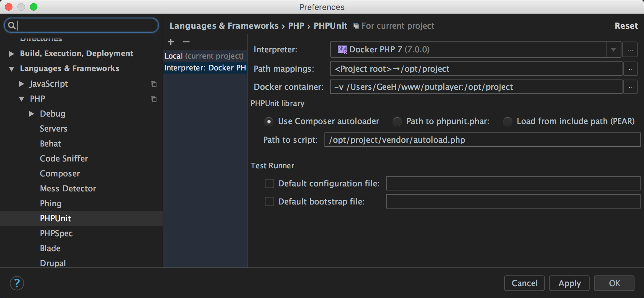The height and width of the screenshot is (298, 644).
Task: Open Languages & Frameworks from the breadcrumb
Action: point(224,26)
